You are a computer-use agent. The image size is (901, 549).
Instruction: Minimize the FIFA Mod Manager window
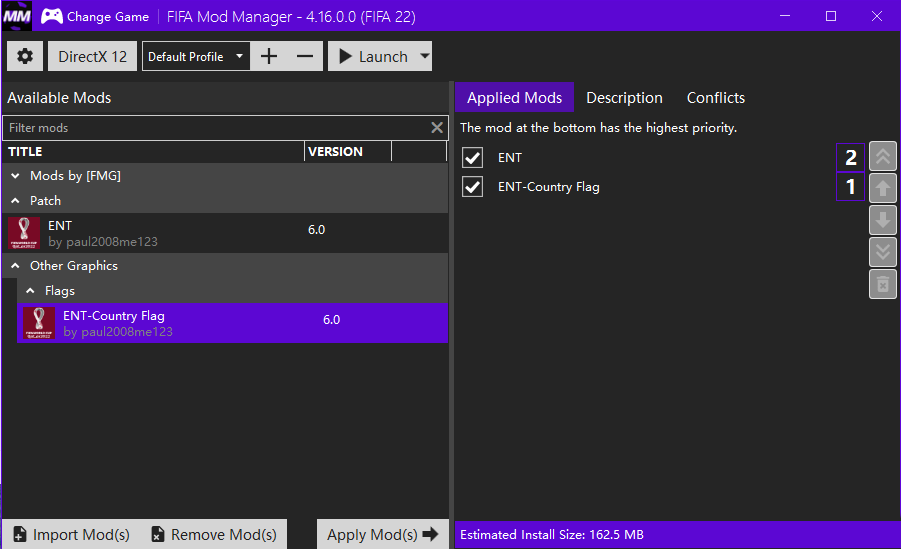785,16
